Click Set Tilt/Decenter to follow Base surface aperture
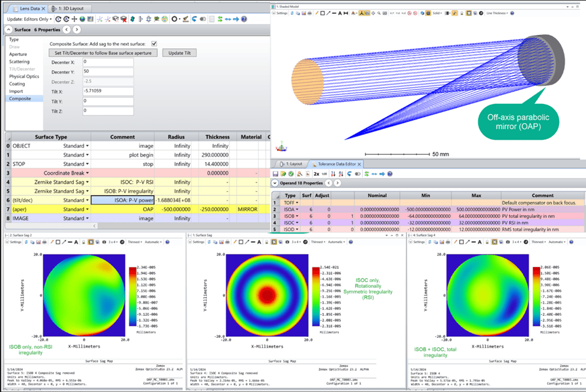586x392 pixels. coord(103,53)
